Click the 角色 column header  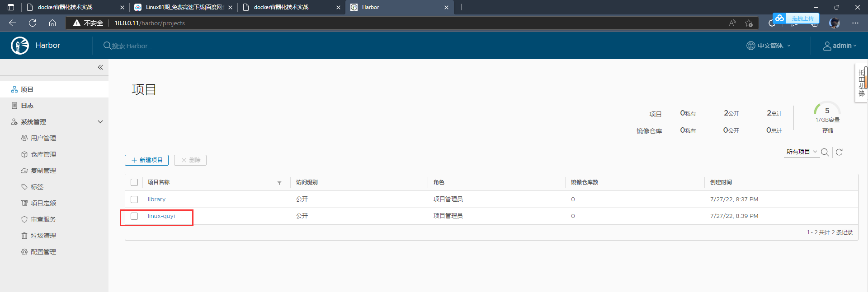439,182
